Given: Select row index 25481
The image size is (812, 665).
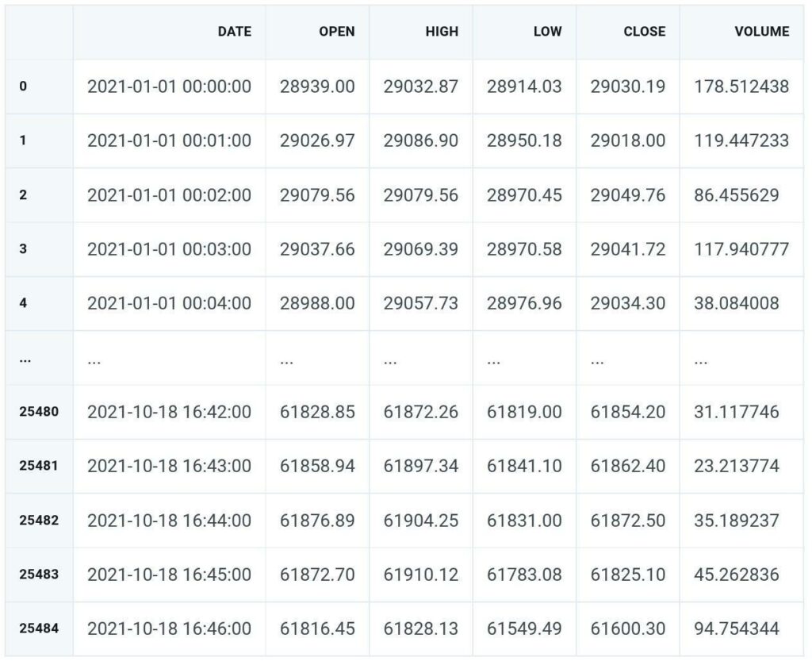Looking at the screenshot, I should coord(39,466).
